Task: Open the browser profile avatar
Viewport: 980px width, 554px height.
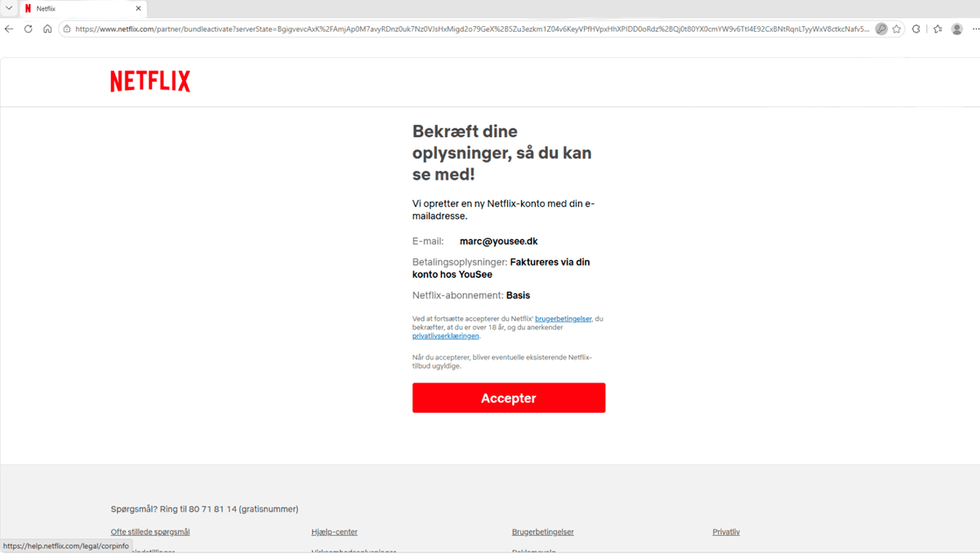Action: [x=957, y=29]
